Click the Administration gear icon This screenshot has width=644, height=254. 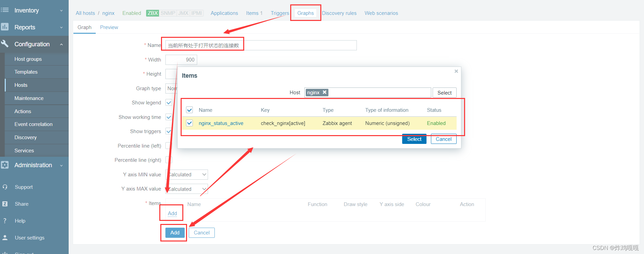coord(5,165)
